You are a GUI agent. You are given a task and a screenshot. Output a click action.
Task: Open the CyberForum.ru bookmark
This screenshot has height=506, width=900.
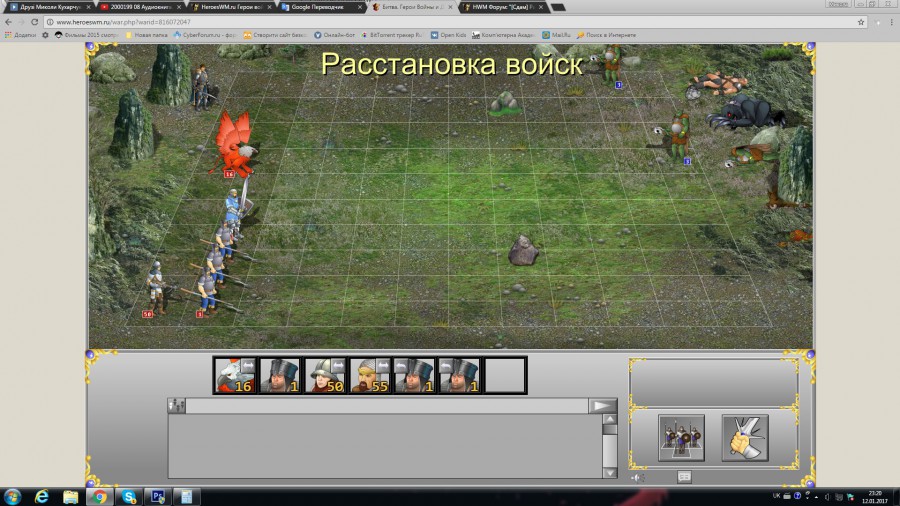click(x=204, y=35)
